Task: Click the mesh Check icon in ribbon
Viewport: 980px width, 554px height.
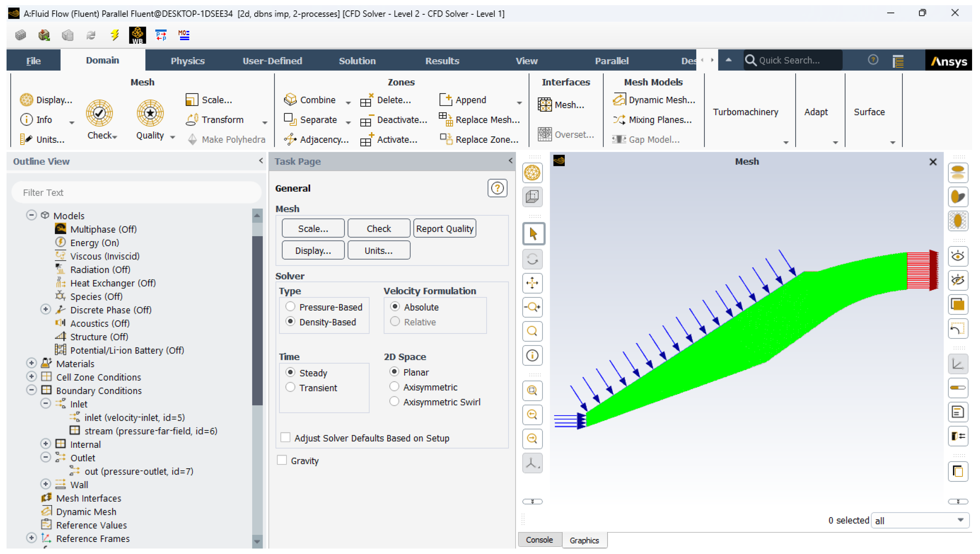Action: click(99, 113)
